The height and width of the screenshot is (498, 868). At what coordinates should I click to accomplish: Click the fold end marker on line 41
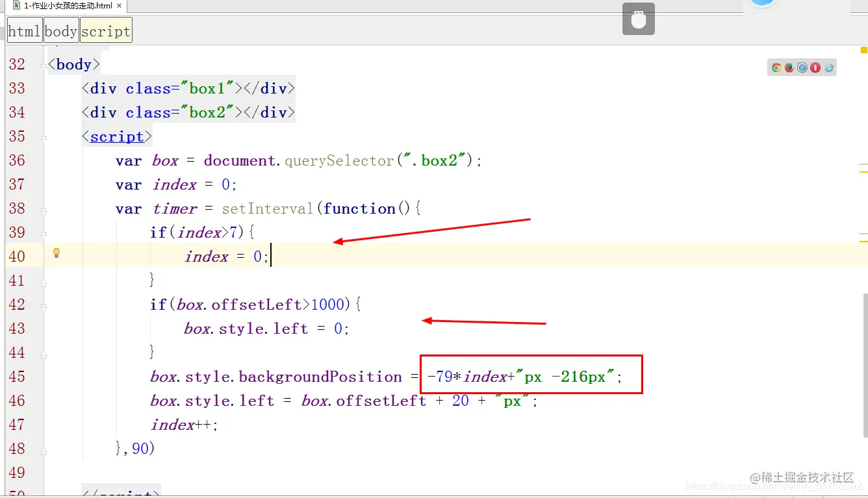click(x=44, y=283)
